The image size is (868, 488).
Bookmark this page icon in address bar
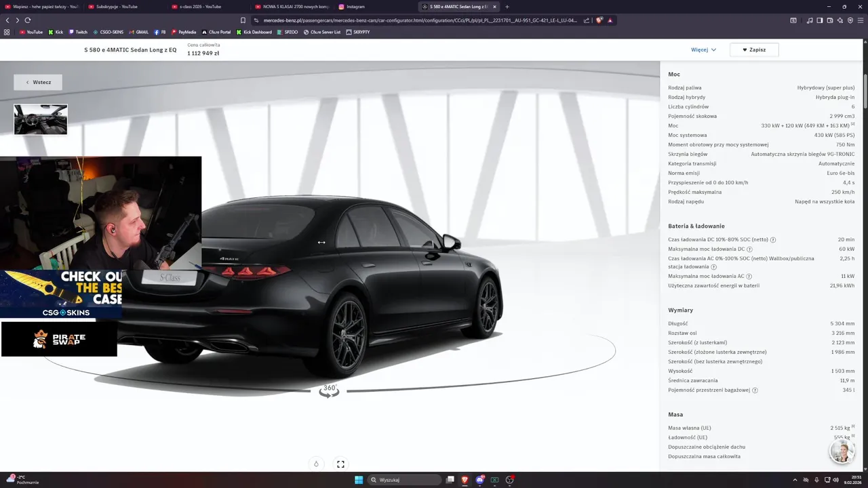click(243, 20)
